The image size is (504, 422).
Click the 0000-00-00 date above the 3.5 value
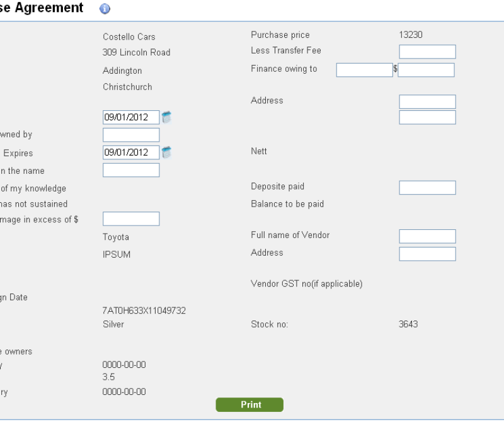(124, 365)
